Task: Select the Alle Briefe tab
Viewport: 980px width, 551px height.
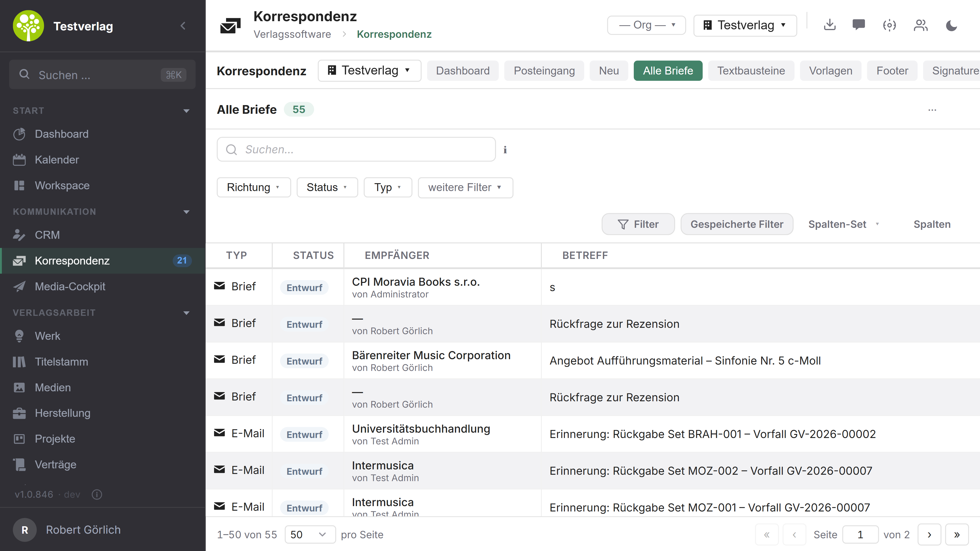Action: click(x=668, y=71)
